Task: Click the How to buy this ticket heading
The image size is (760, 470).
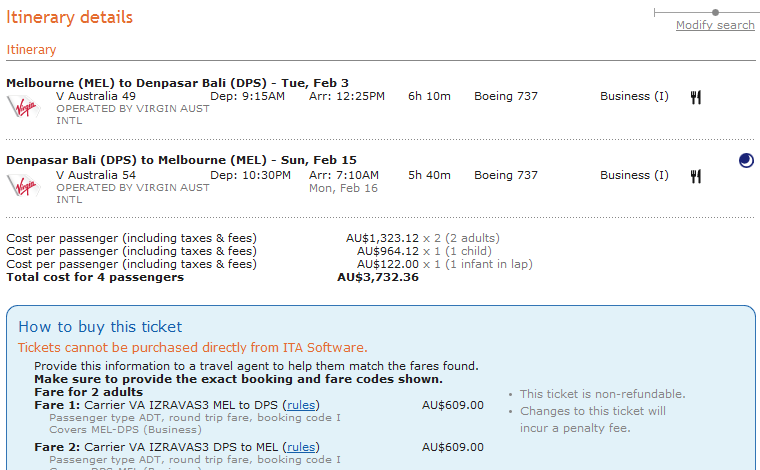Action: click(100, 327)
